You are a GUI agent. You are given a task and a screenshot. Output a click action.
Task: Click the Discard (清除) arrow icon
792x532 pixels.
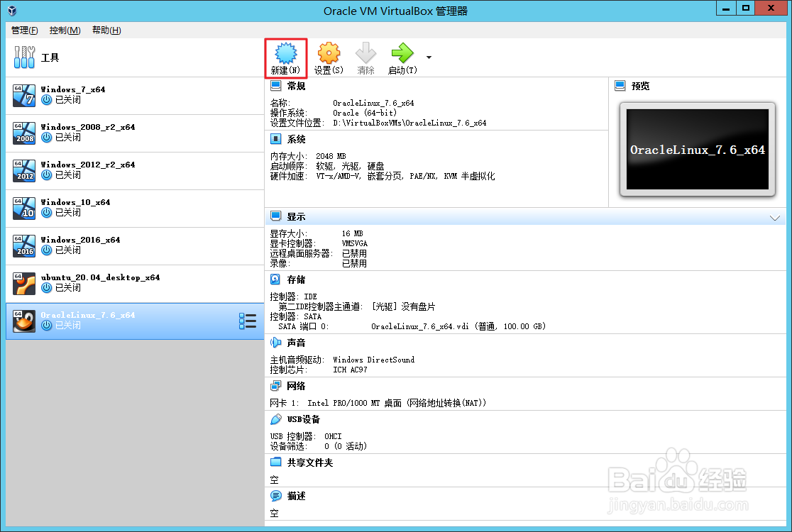click(x=365, y=53)
